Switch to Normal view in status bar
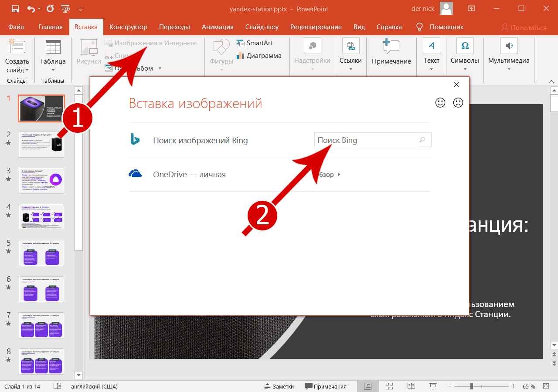Screen dimensions: 558x392 (x=367, y=386)
